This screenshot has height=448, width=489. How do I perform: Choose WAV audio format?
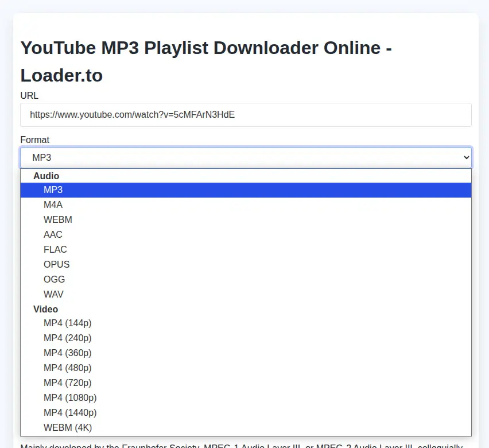(x=246, y=295)
